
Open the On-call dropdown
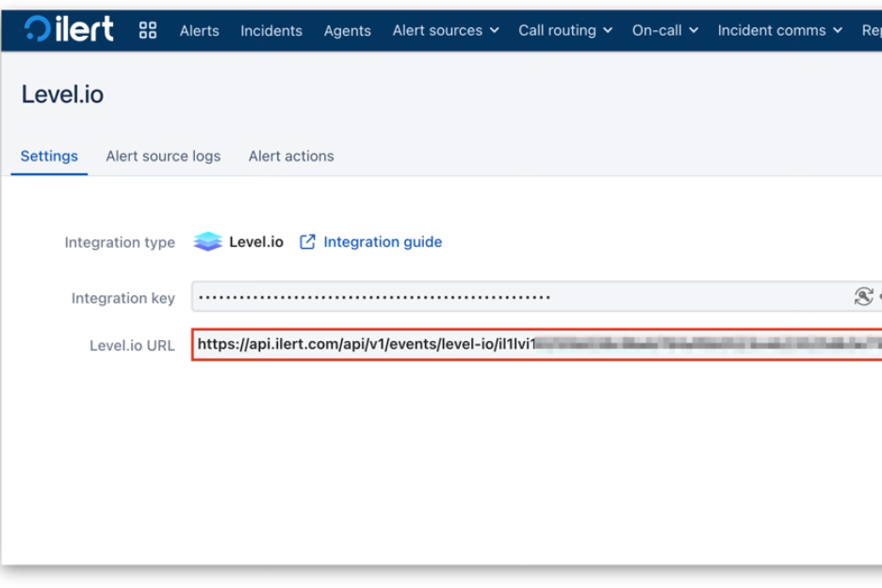click(665, 30)
